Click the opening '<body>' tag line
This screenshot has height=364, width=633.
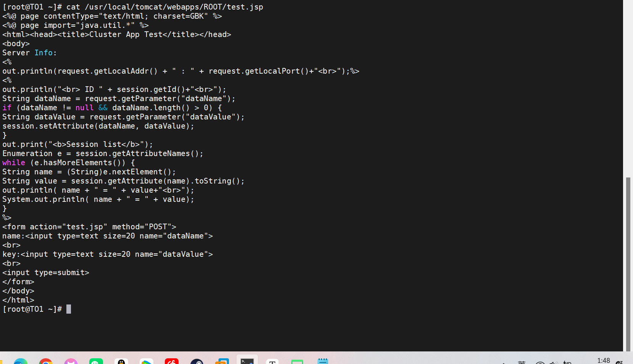[x=16, y=43]
